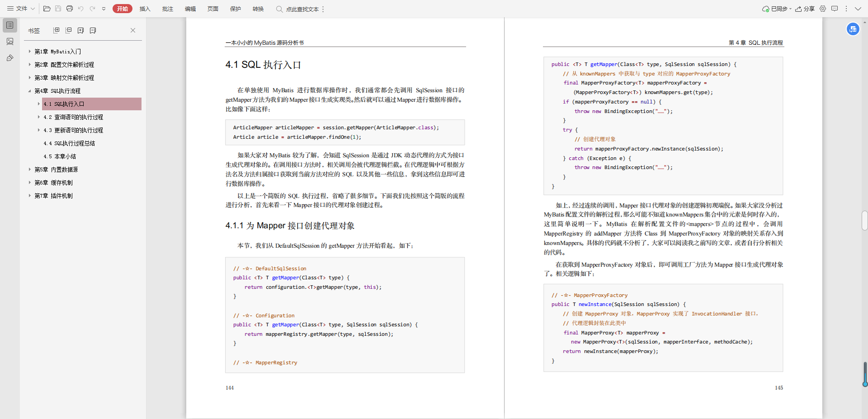
Task: Click the 分享 share button
Action: click(805, 9)
